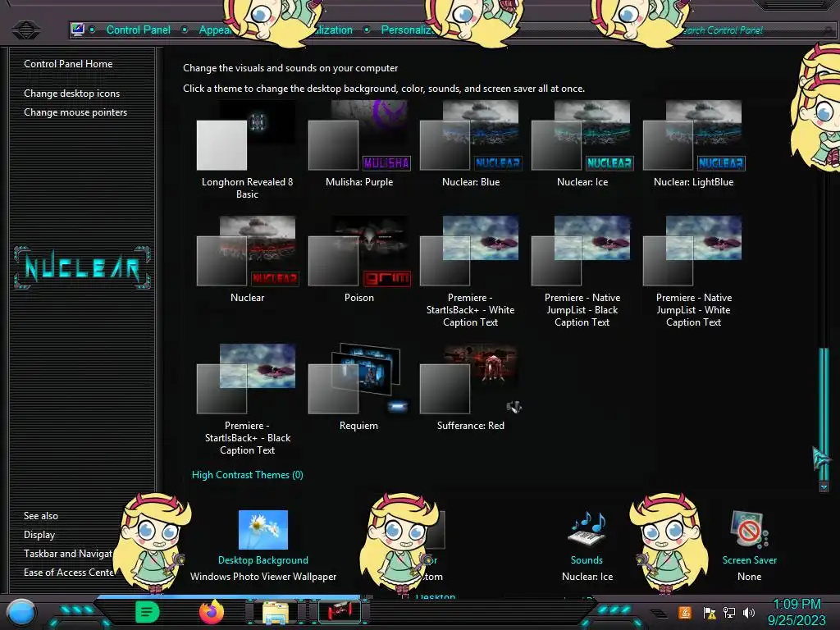The height and width of the screenshot is (630, 840).
Task: Select the Requiem theme
Action: (359, 387)
